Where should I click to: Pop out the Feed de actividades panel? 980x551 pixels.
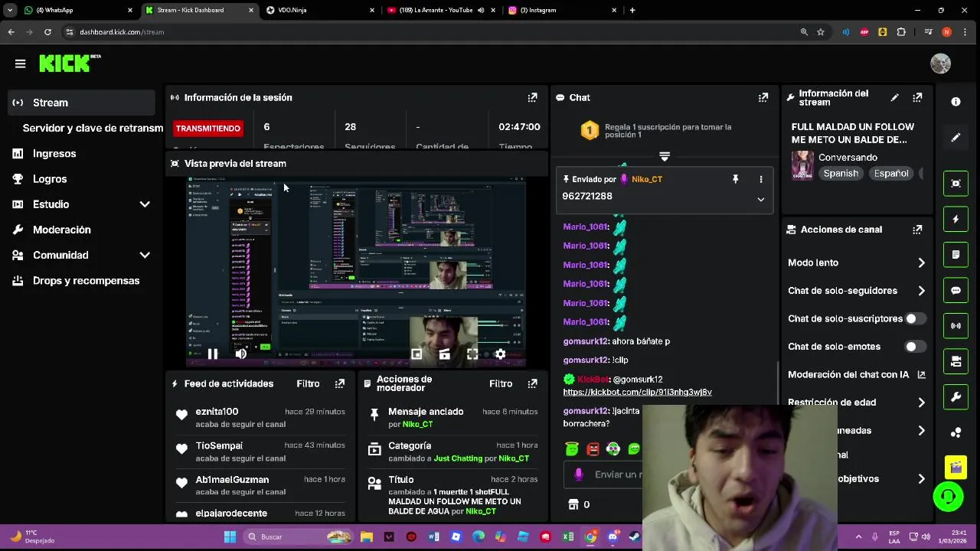340,383
